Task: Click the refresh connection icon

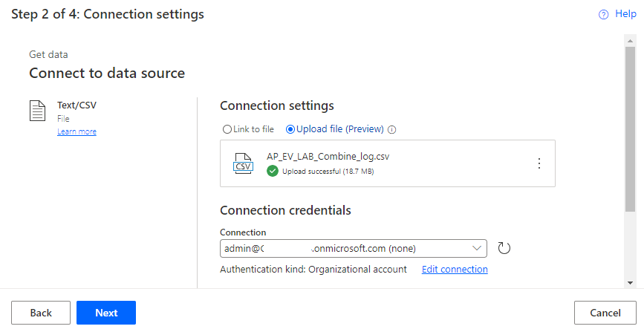Action: (504, 248)
